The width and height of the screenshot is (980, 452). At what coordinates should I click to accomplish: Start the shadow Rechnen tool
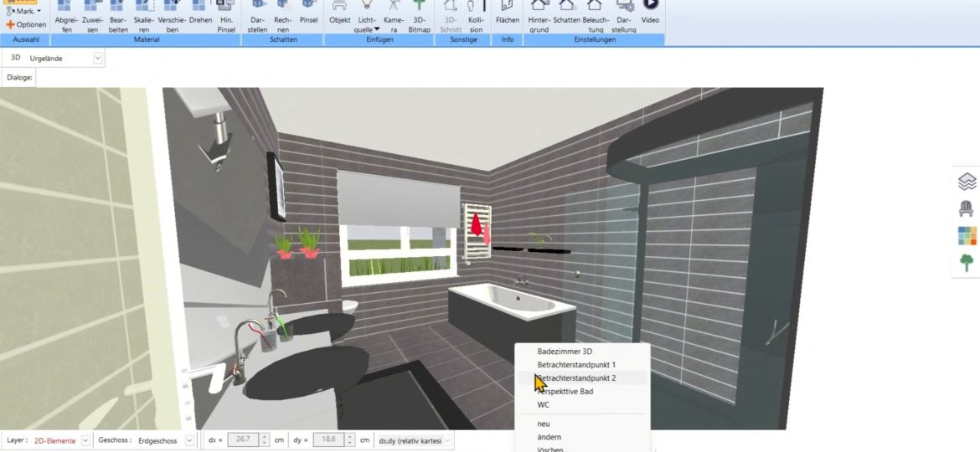tap(283, 17)
